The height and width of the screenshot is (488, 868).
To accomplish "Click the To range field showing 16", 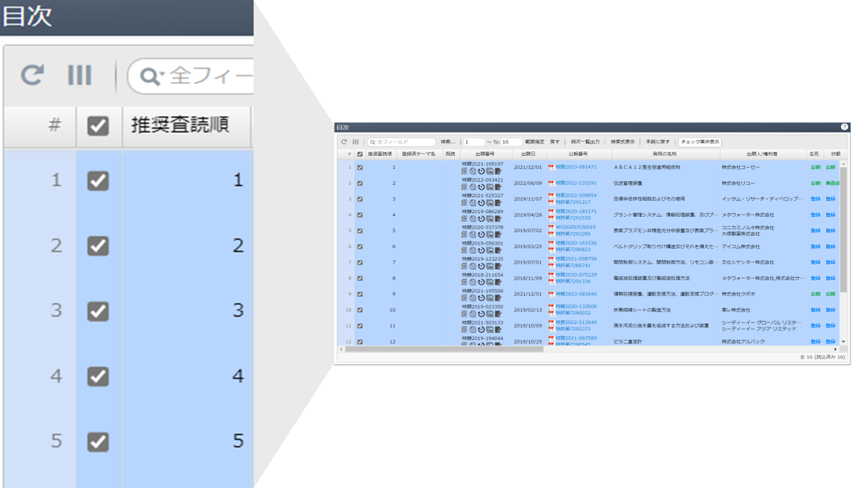I will click(x=511, y=142).
